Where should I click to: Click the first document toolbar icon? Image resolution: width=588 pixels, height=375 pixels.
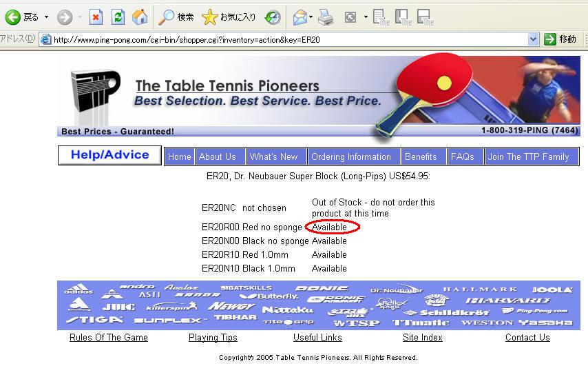pyautogui.click(x=381, y=17)
